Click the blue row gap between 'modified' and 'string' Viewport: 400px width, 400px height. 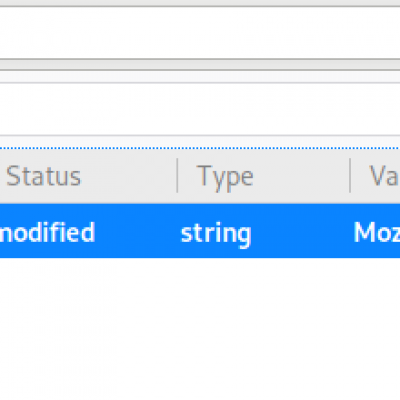pyautogui.click(x=137, y=231)
